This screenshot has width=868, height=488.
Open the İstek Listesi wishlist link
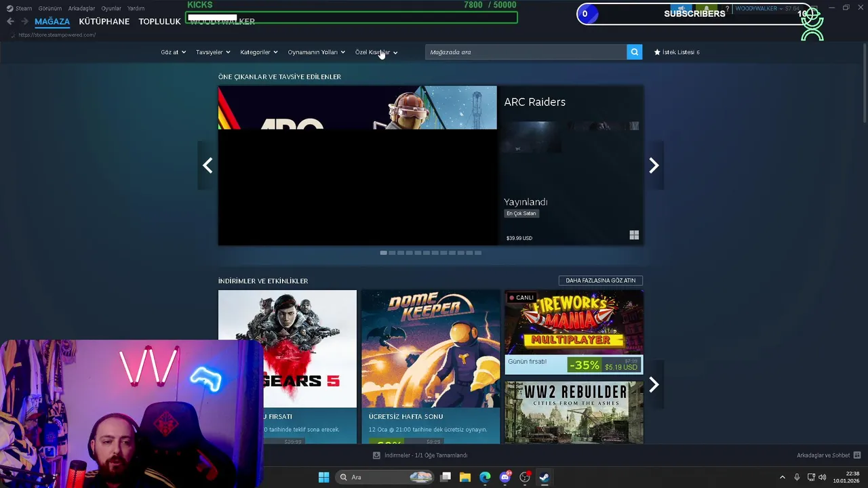click(x=677, y=52)
